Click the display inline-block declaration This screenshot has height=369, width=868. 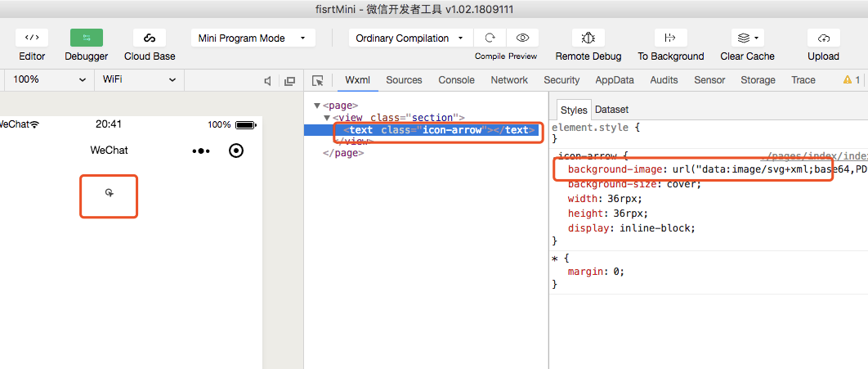point(631,227)
